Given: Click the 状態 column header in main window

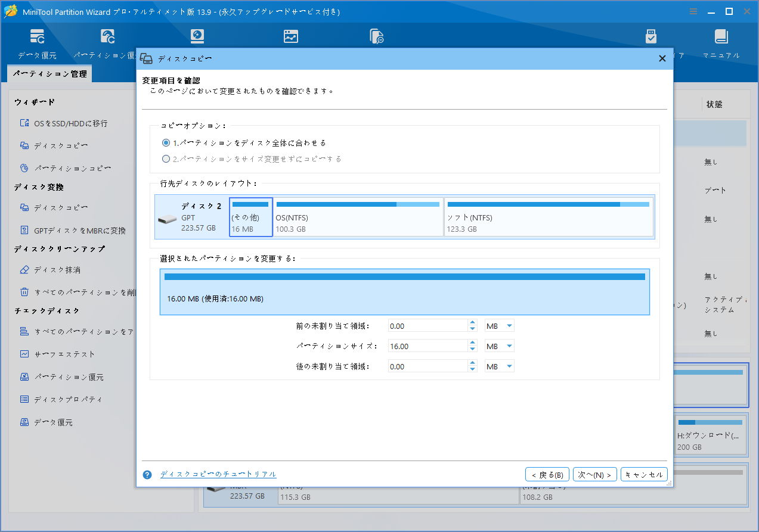Looking at the screenshot, I should [714, 104].
